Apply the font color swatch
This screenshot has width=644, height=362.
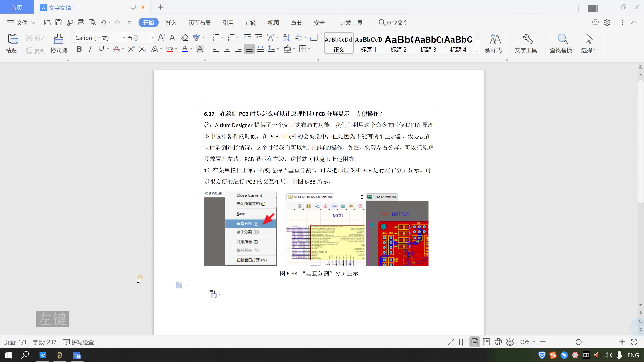click(185, 49)
